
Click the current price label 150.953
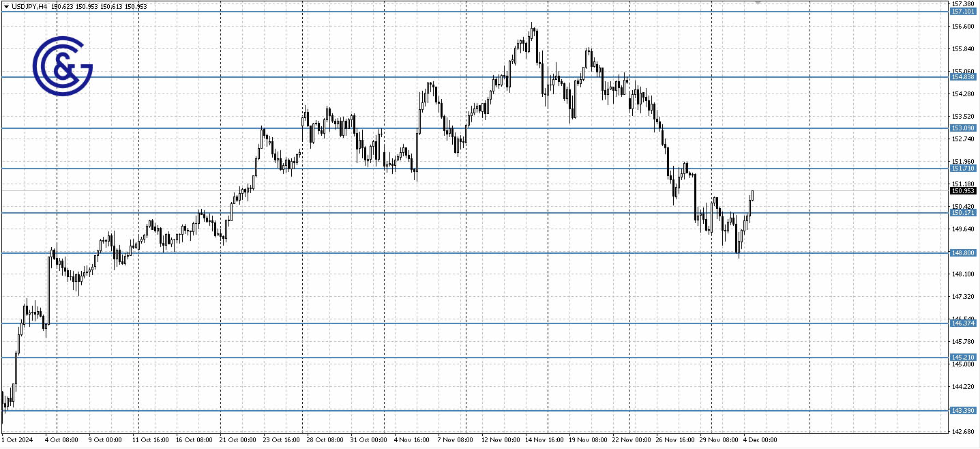point(962,191)
